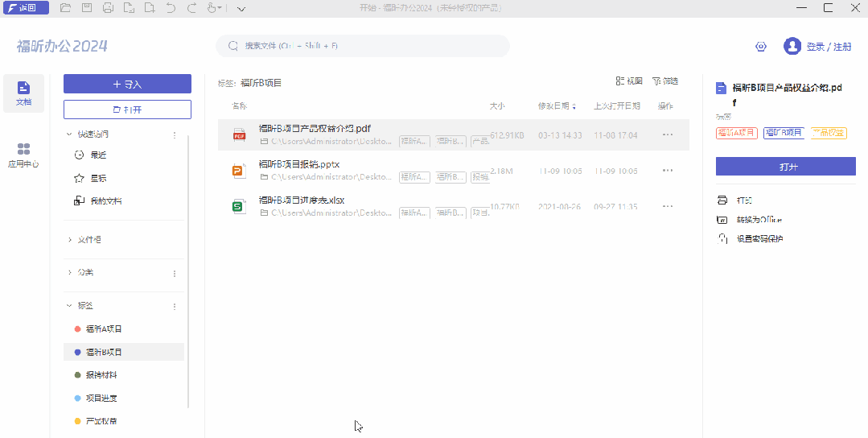Collapse the 快速访问 section

(x=69, y=134)
